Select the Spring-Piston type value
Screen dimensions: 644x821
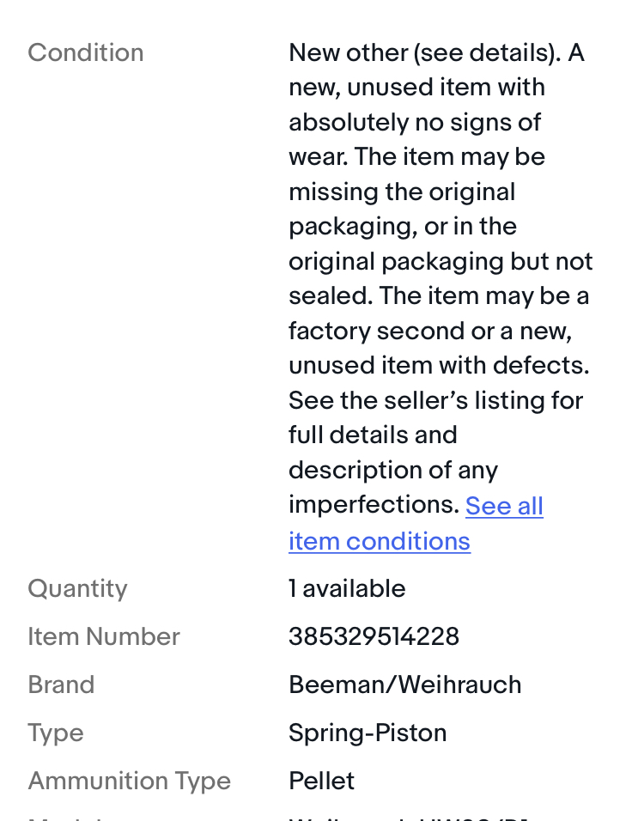coord(368,733)
